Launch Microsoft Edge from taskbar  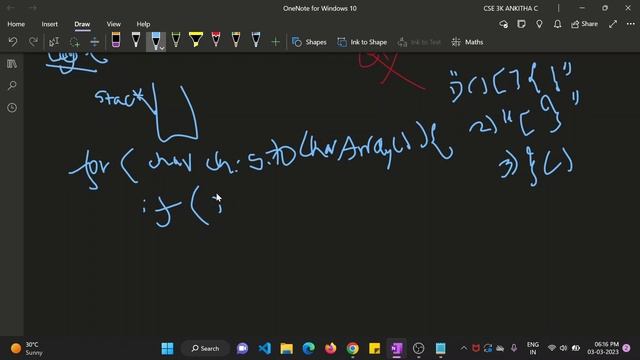tap(309, 349)
